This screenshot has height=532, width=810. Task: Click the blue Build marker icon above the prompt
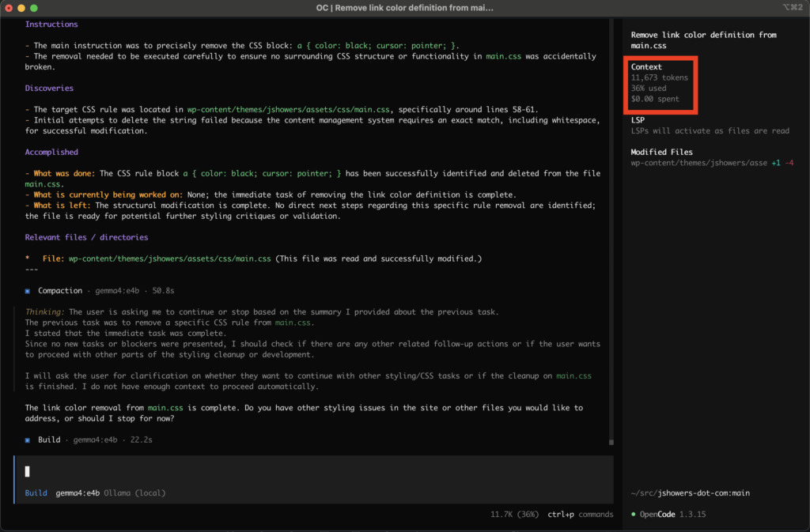coord(28,440)
